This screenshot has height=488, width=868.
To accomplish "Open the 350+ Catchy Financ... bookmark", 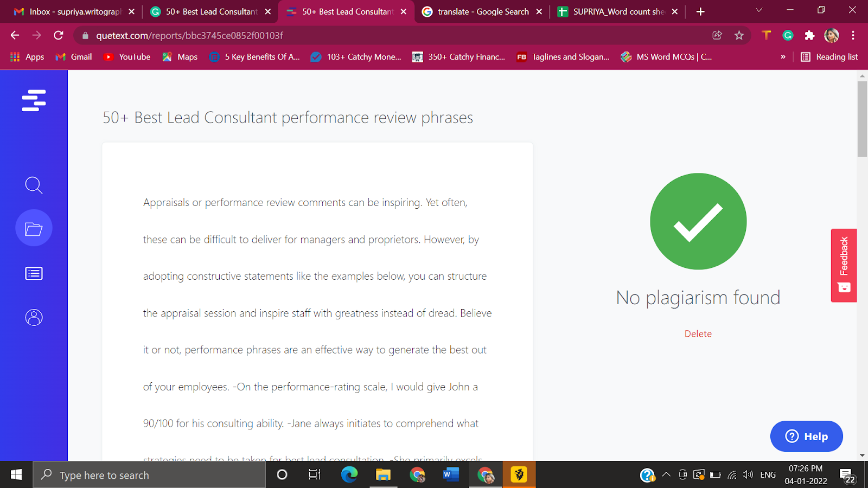I will click(x=459, y=57).
